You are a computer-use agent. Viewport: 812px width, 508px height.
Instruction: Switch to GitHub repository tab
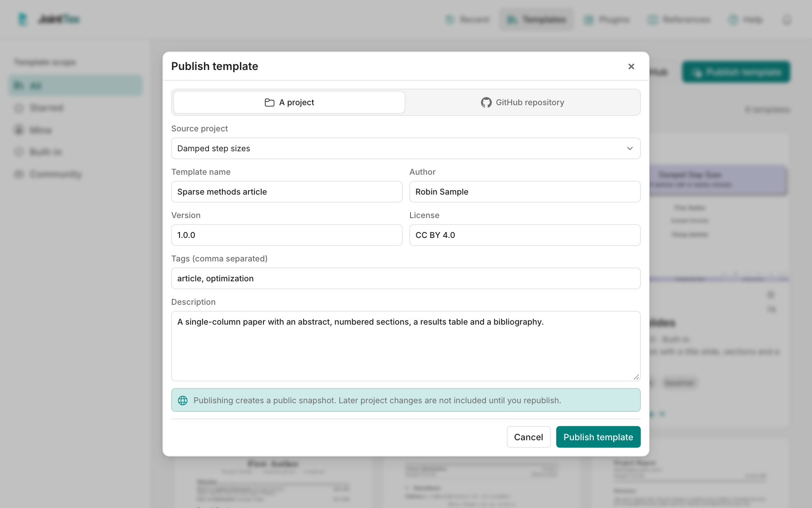tap(522, 103)
